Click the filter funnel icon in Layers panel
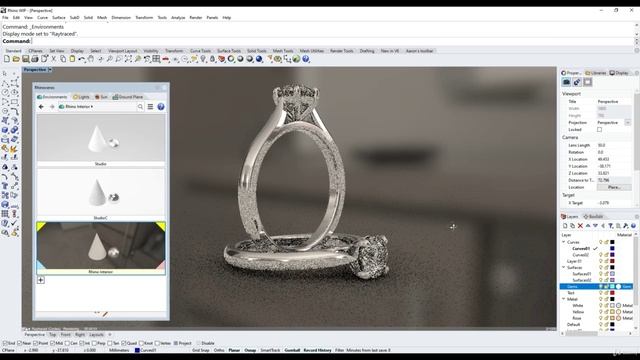This screenshot has width=640, height=360. coord(611,226)
